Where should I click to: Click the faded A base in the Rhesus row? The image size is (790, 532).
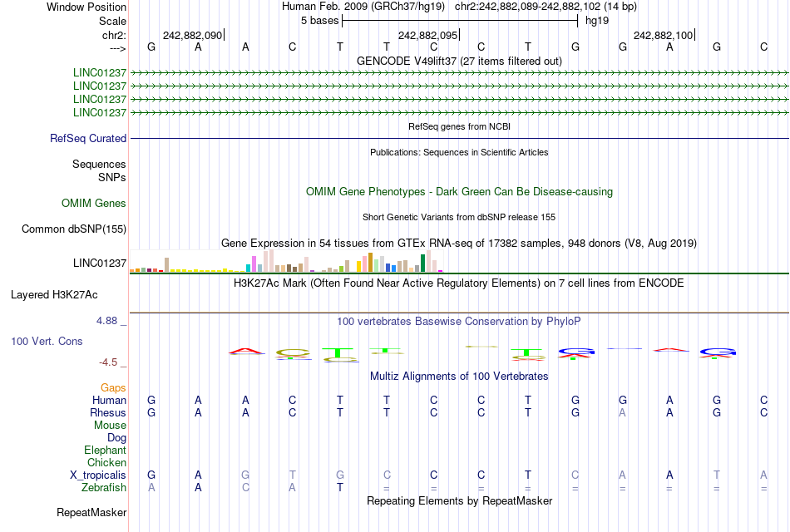(x=622, y=412)
